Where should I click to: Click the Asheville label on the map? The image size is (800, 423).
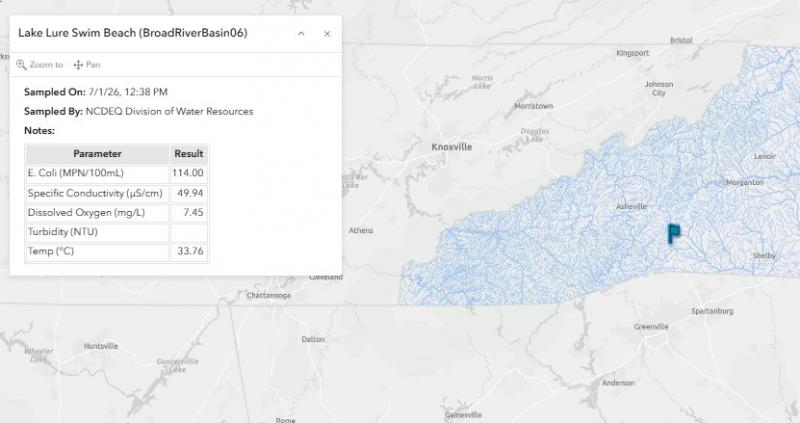tap(631, 207)
